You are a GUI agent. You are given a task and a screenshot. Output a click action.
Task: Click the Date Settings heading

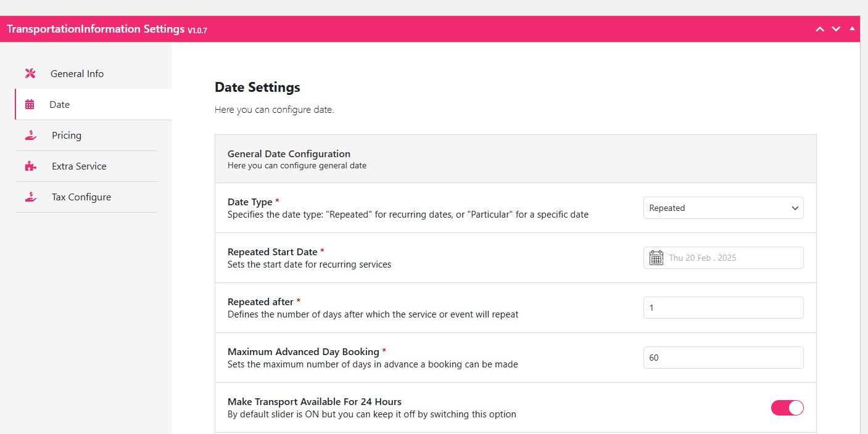[x=257, y=87]
